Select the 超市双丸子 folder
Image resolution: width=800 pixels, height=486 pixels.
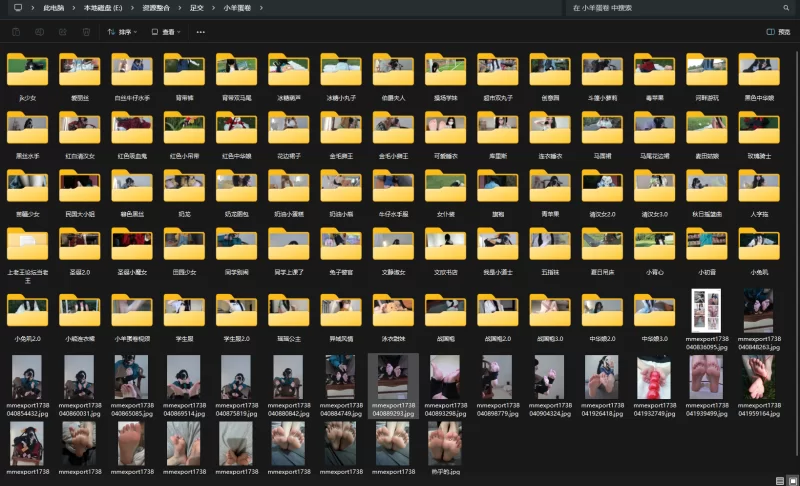coord(497,76)
